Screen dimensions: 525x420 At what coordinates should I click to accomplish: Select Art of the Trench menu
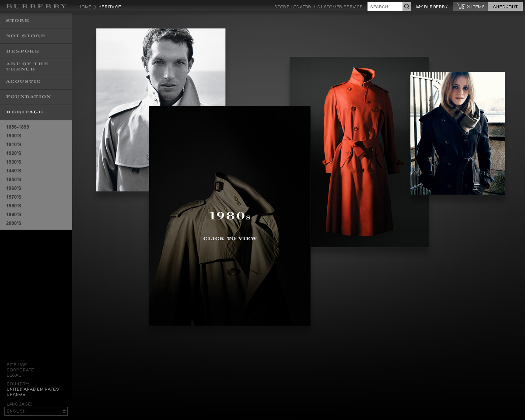tap(27, 66)
